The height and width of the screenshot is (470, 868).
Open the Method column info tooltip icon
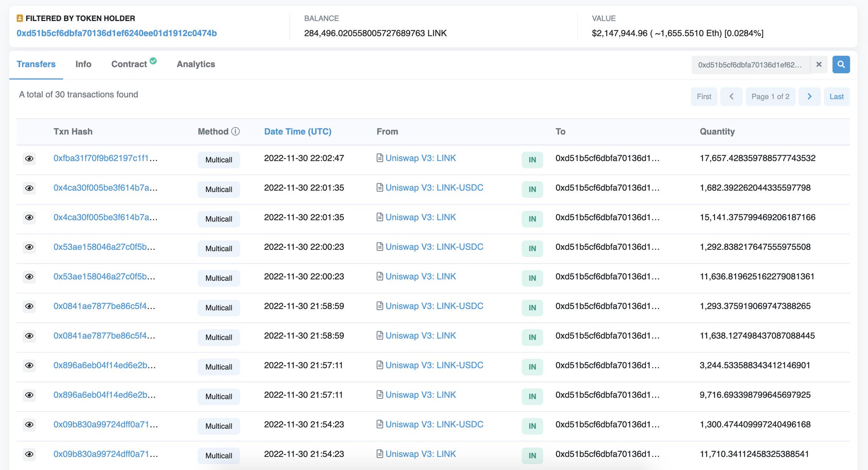pyautogui.click(x=236, y=131)
